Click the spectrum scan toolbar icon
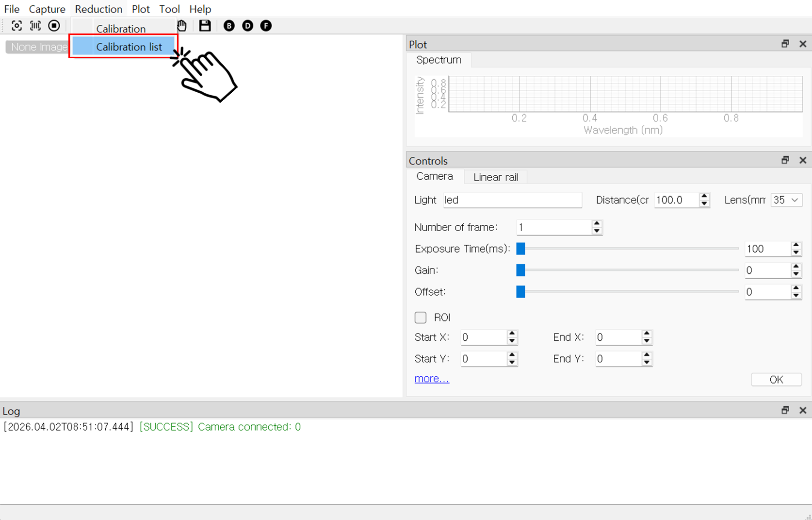Viewport: 812px width, 520px height. click(35, 26)
